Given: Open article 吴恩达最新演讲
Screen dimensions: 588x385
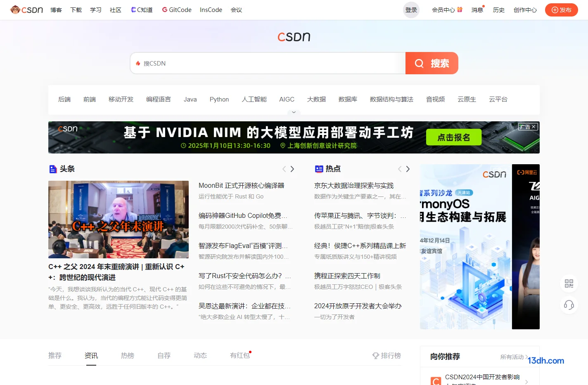Looking at the screenshot, I should click(244, 306).
